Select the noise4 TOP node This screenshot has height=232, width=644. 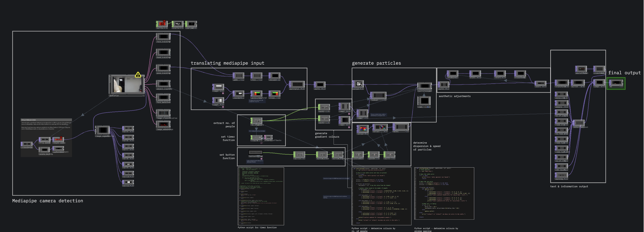358,84
